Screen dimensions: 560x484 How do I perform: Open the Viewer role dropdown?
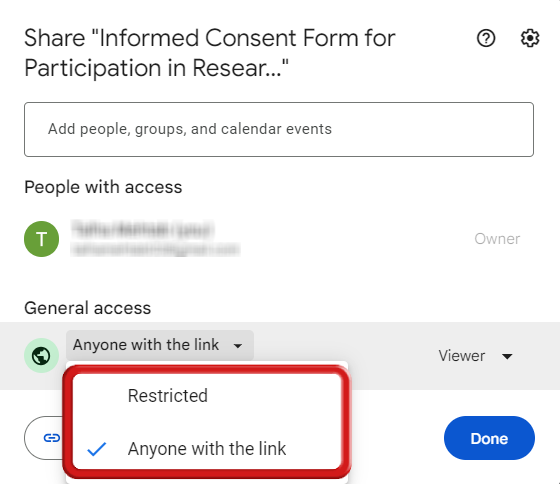476,356
